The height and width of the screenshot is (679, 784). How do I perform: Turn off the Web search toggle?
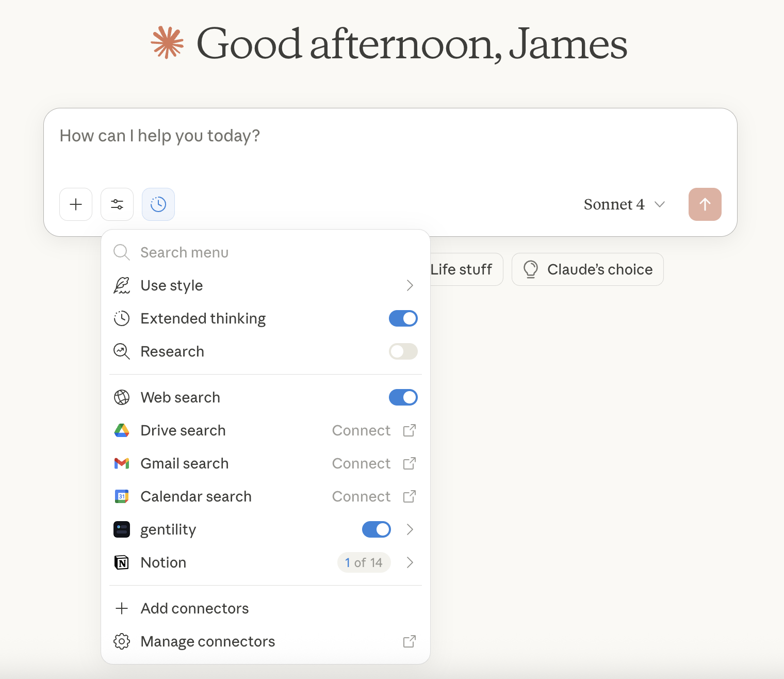403,397
